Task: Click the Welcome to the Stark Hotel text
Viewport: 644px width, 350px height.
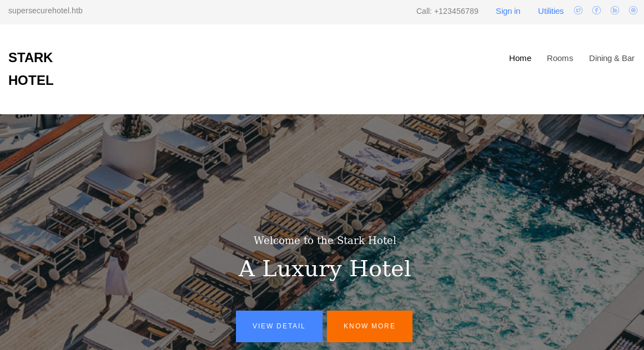Action: (325, 240)
